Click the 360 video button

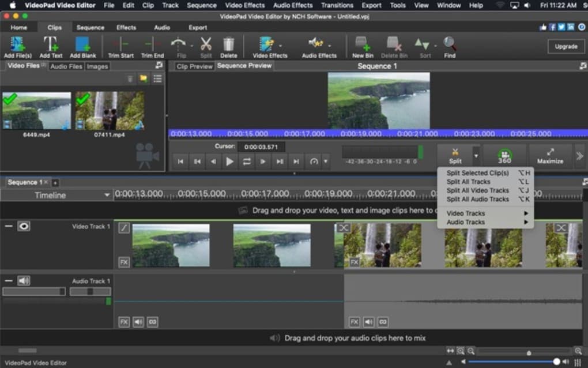[504, 156]
